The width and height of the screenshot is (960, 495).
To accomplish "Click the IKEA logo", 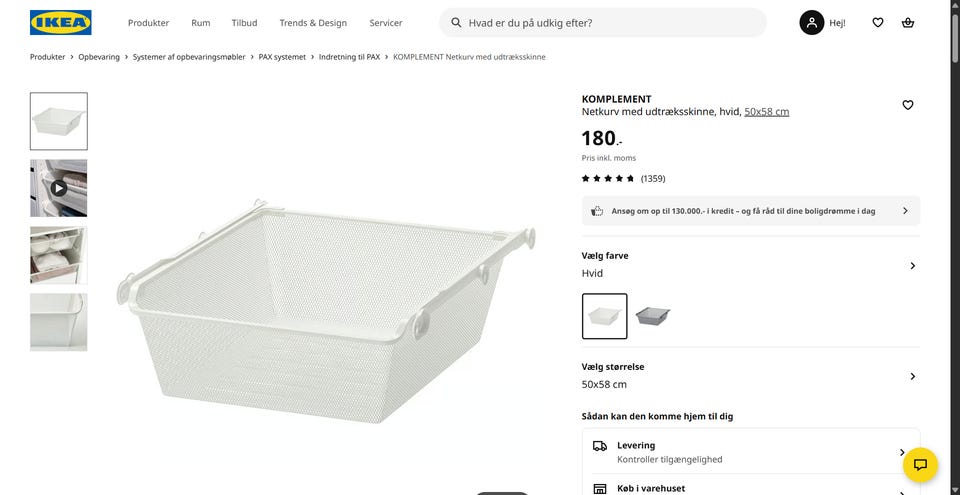I will (x=61, y=22).
